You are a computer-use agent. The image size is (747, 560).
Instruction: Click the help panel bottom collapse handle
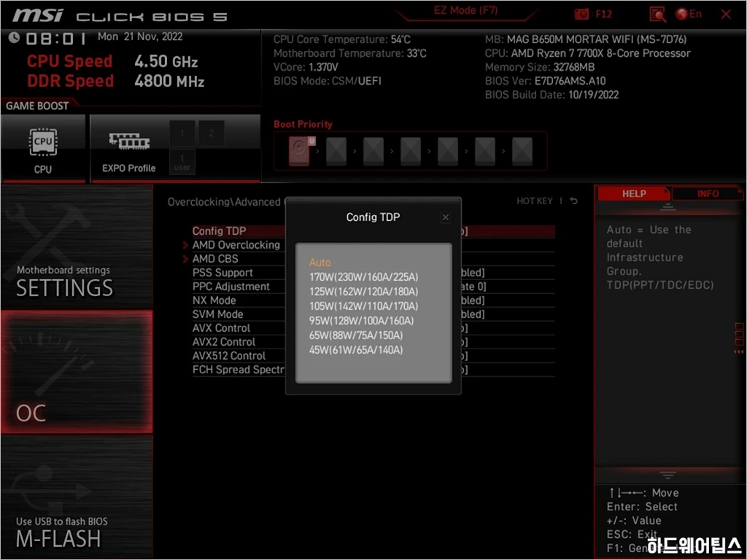[x=667, y=475]
